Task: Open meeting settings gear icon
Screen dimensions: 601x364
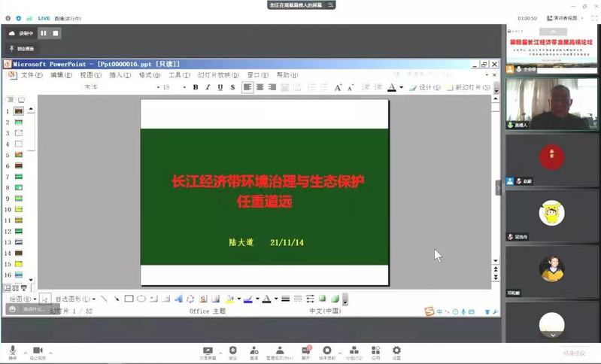Action: pyautogui.click(x=396, y=350)
